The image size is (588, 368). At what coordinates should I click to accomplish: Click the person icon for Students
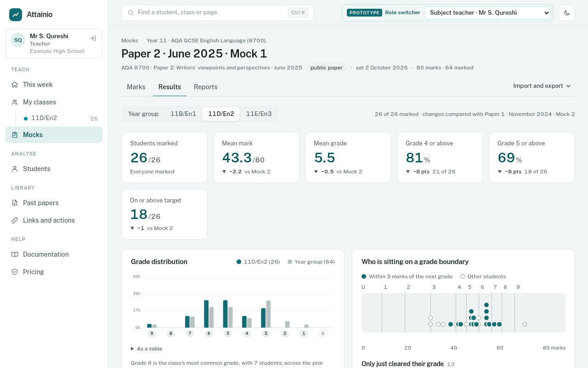(x=15, y=169)
